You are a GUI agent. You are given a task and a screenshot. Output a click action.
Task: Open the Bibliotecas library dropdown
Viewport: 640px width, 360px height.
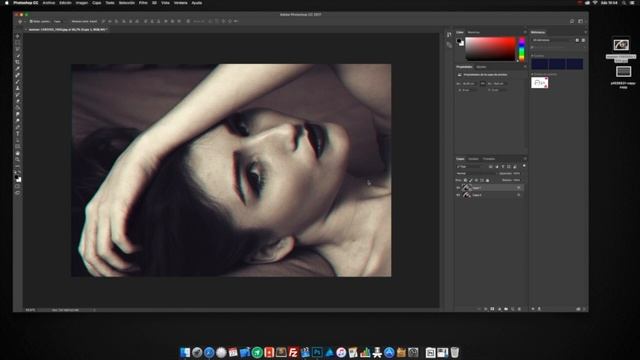coord(553,40)
